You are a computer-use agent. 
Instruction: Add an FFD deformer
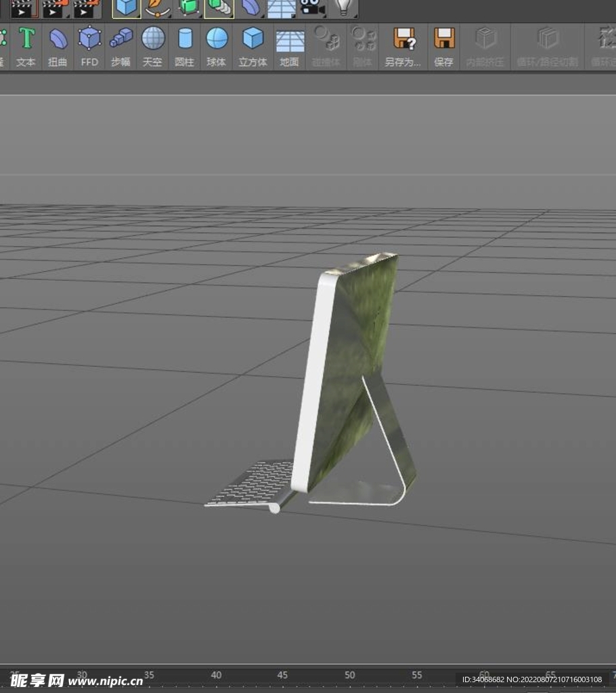(89, 45)
